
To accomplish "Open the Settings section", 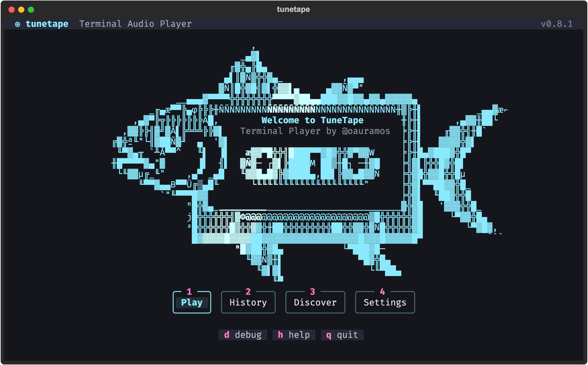I will 385,302.
